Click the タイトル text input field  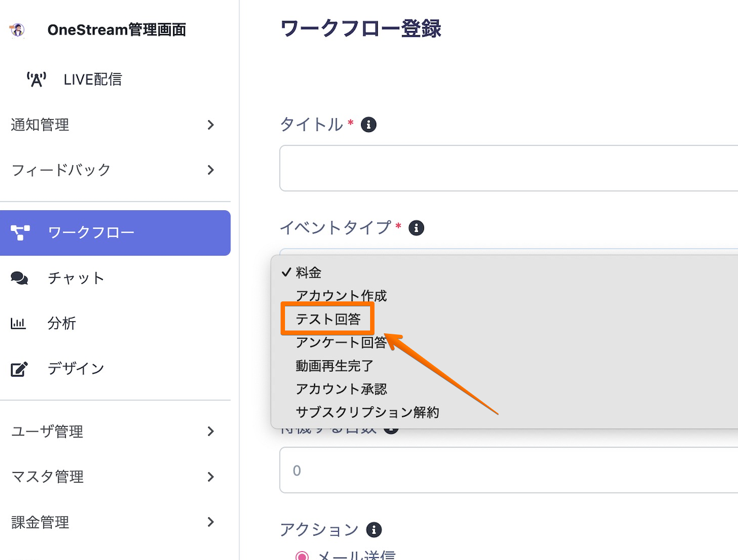click(508, 168)
